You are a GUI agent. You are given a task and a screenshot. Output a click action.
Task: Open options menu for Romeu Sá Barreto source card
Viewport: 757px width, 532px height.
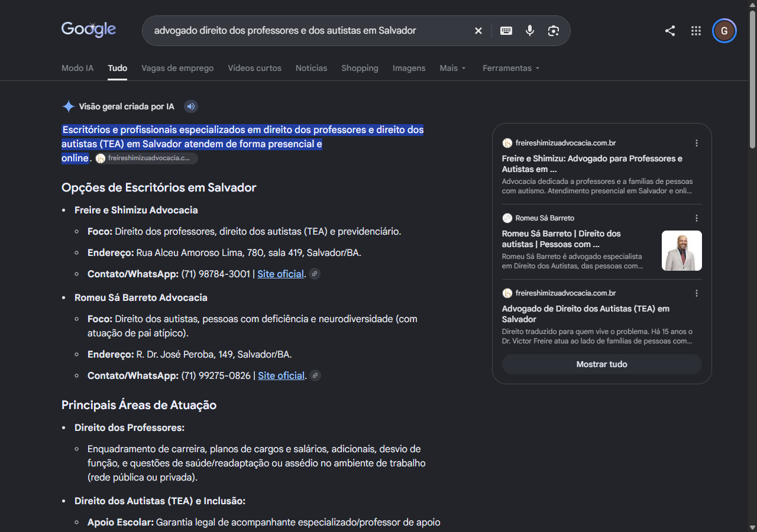click(697, 218)
